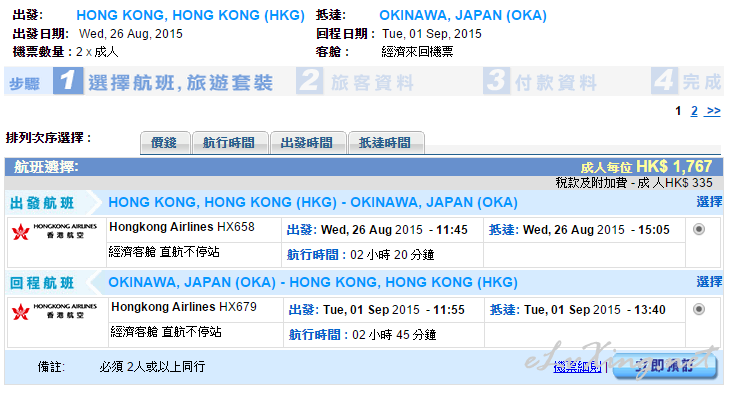Click the step 2 passenger info icon
Viewport: 729px width, 393px height.
coord(309,81)
